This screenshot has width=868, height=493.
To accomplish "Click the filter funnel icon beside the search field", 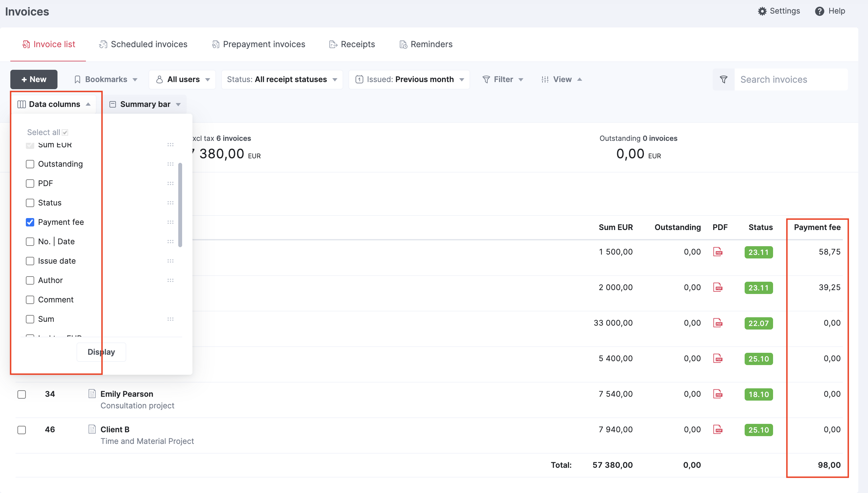I will (x=724, y=79).
